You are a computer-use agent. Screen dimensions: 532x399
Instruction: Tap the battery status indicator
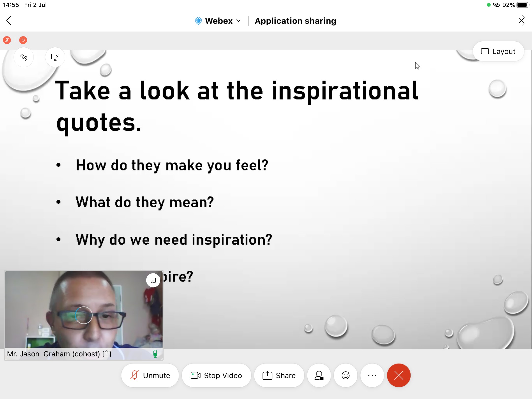[523, 5]
